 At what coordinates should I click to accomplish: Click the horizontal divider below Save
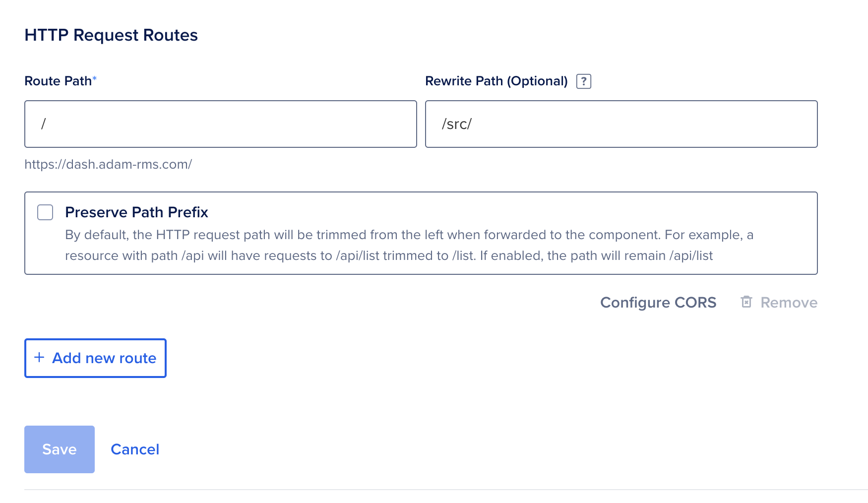click(445, 490)
